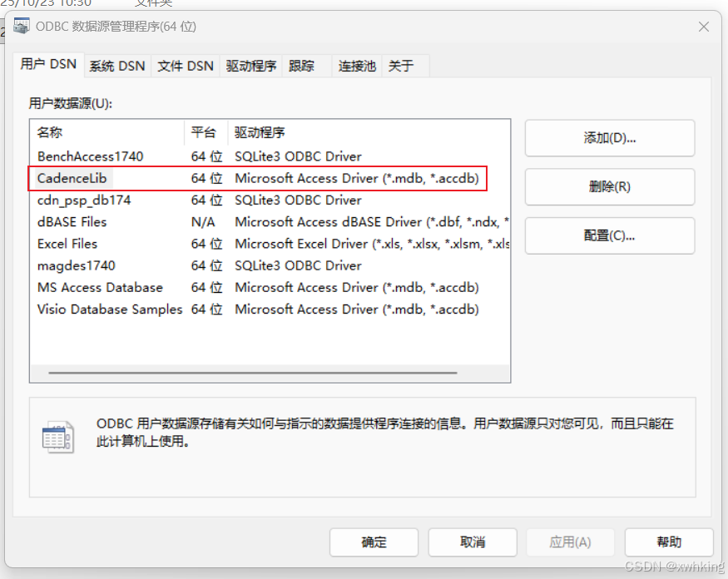
Task: Click SQLite3 ODBC Driver in the BenchAccess1740 row
Action: (298, 156)
